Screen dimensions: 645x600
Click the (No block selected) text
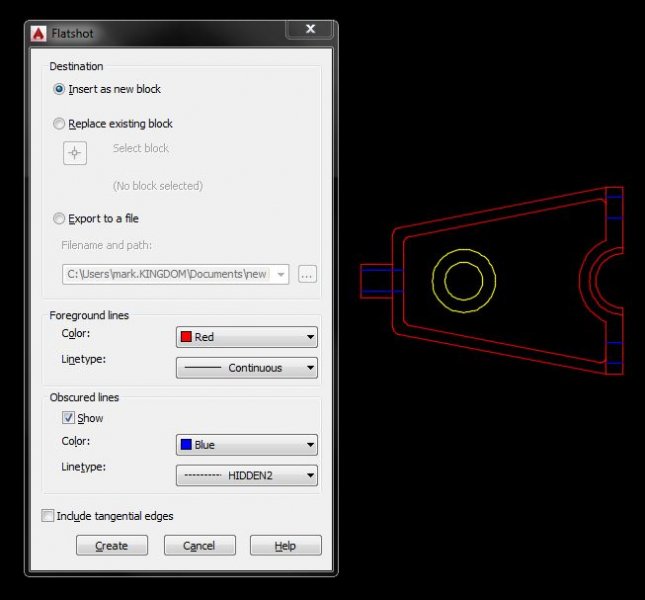click(x=158, y=186)
